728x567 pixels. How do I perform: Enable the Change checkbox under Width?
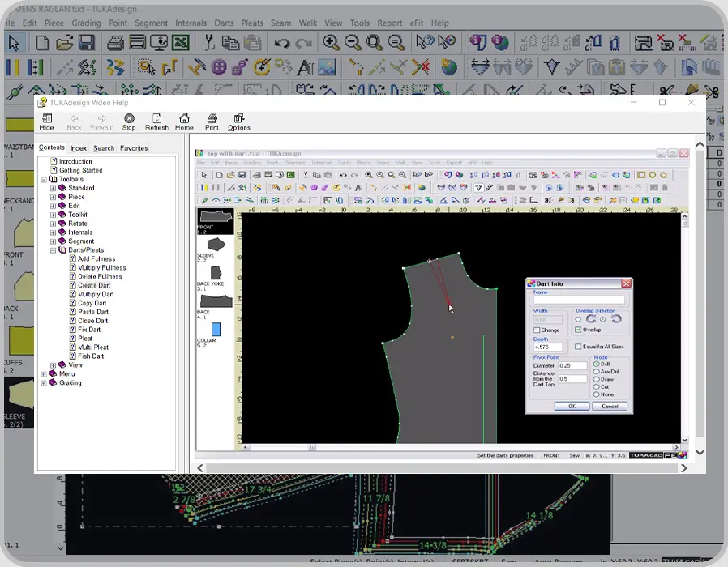point(537,330)
